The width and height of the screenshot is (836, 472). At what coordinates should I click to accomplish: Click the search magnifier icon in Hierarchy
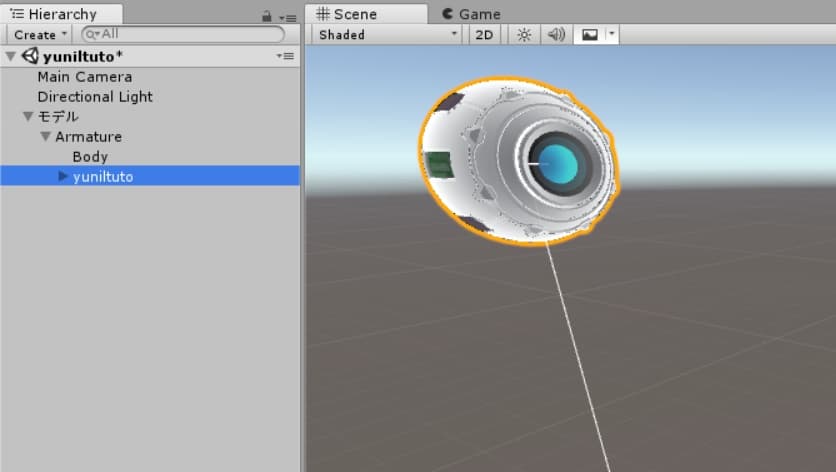coord(91,34)
